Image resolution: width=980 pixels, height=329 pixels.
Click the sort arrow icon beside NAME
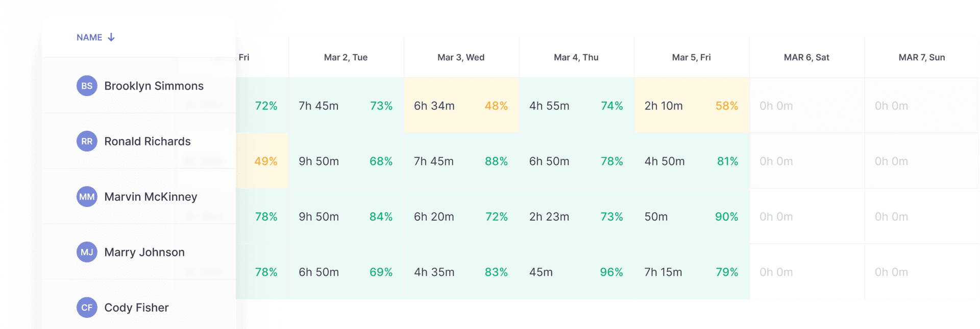[111, 37]
